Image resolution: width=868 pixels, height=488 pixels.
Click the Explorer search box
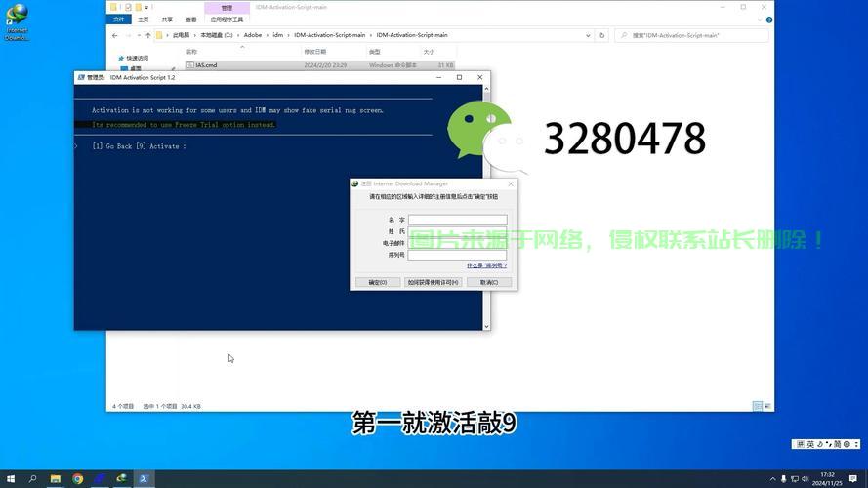pos(691,35)
